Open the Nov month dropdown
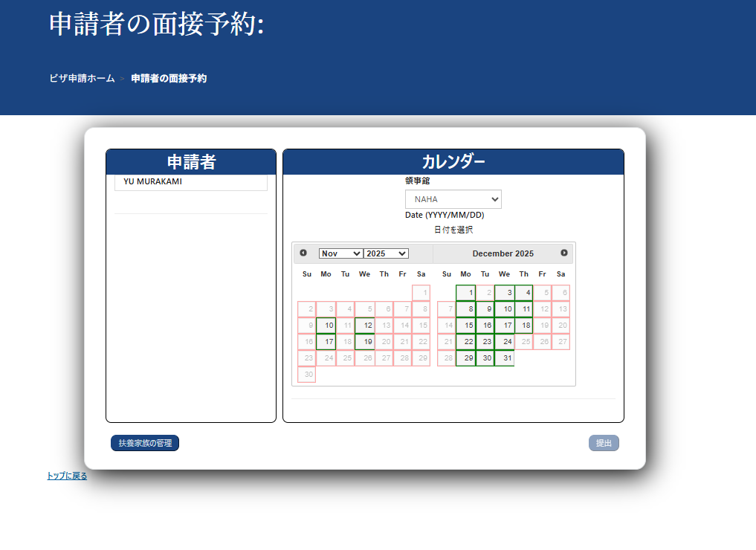Screen dimensions: 756x550 point(340,253)
